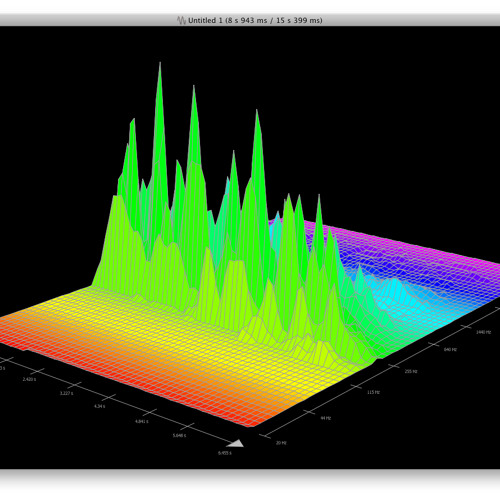Click the 44 Hz frequency axis label
Screen dimensions: 500x500
[x=326, y=418]
